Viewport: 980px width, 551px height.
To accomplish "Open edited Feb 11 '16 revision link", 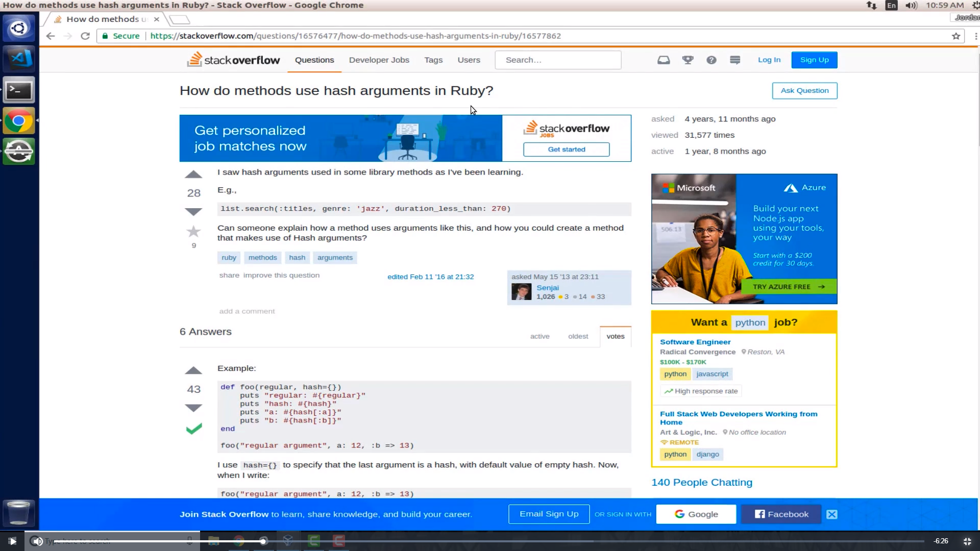I will [x=430, y=277].
